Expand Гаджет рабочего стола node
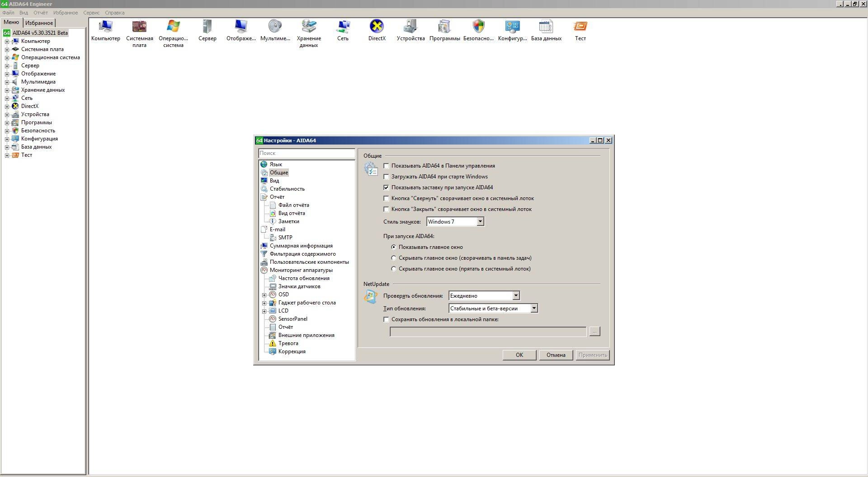Image resolution: width=868 pixels, height=477 pixels. pyautogui.click(x=264, y=303)
